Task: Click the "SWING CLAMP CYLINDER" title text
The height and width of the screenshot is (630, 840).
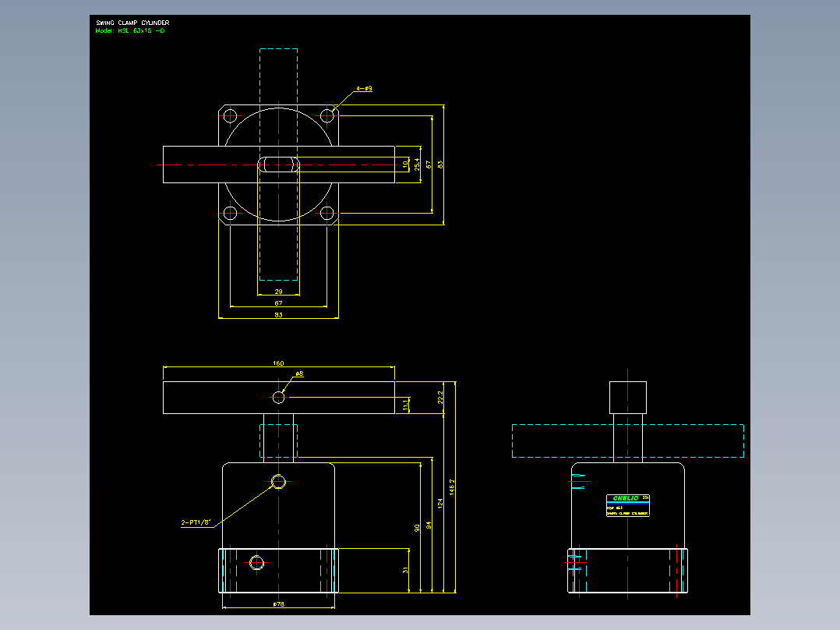Action: coord(132,23)
